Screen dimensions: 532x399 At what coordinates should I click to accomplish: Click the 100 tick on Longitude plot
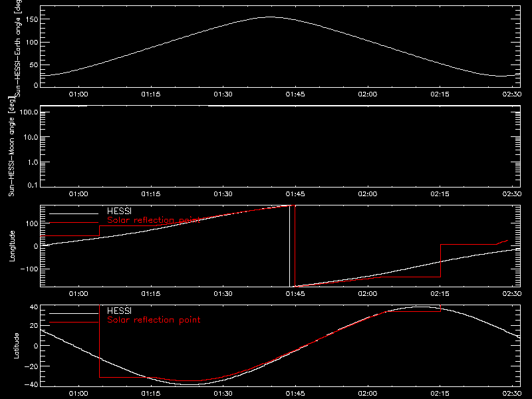coord(31,223)
